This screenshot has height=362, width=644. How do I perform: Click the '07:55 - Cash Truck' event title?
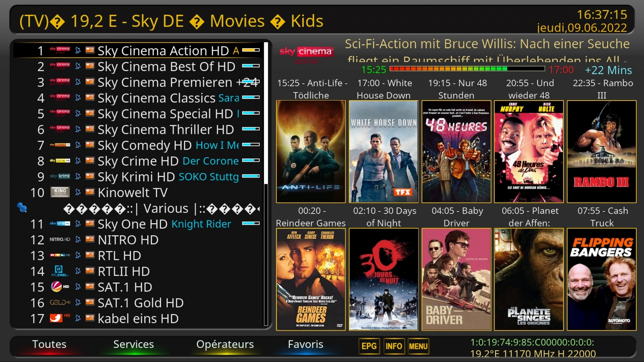pyautogui.click(x=603, y=217)
